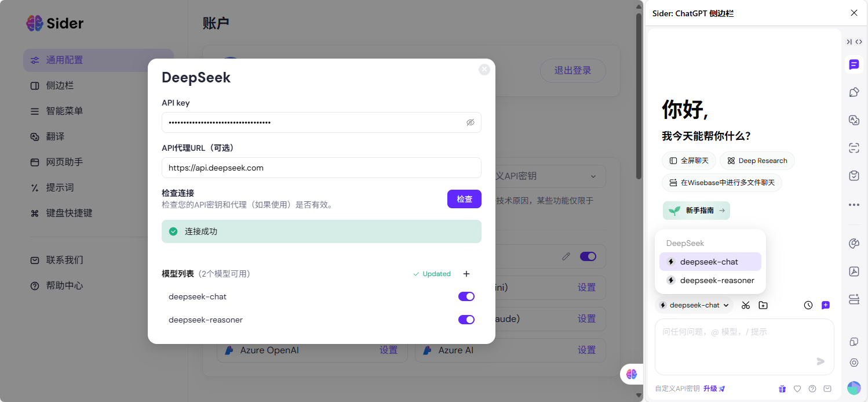The width and height of the screenshot is (868, 402).
Task: Open the Translate icon in right rail
Action: (x=854, y=120)
